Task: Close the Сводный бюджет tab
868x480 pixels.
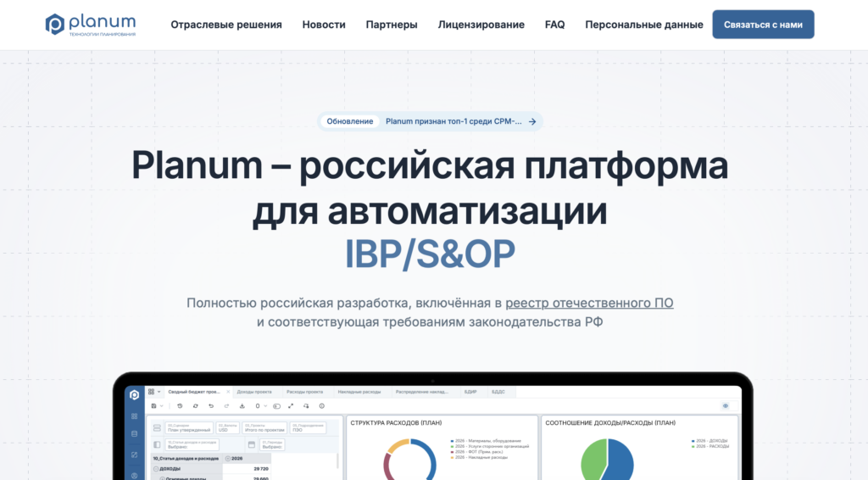Action: [228, 392]
